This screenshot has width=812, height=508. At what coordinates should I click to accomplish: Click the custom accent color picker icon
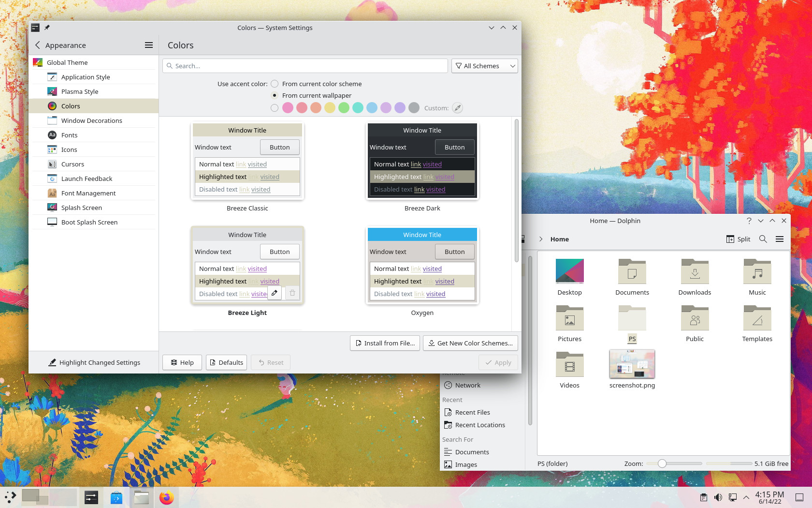tap(457, 108)
